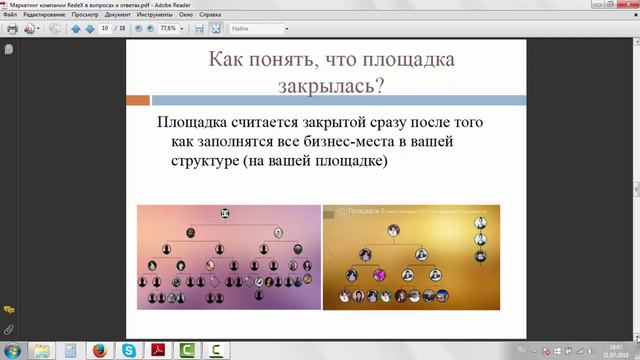Click the Windows flag action center tray icon

point(557,351)
